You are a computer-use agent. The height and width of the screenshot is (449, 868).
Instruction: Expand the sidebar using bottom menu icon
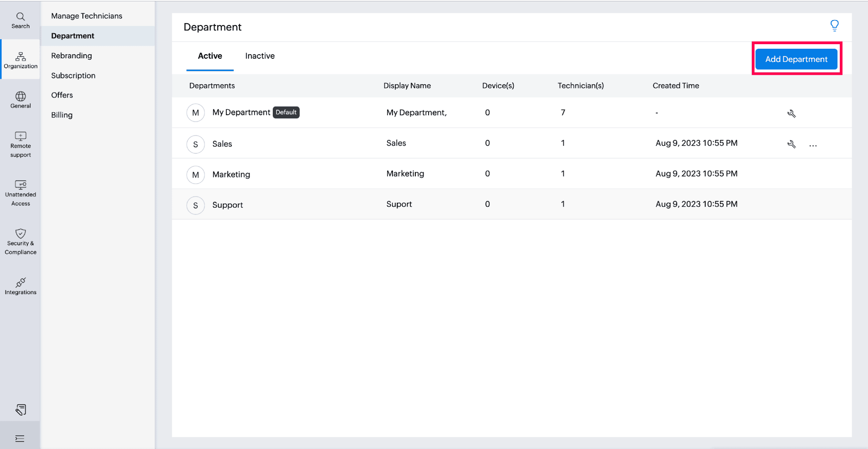click(x=20, y=439)
